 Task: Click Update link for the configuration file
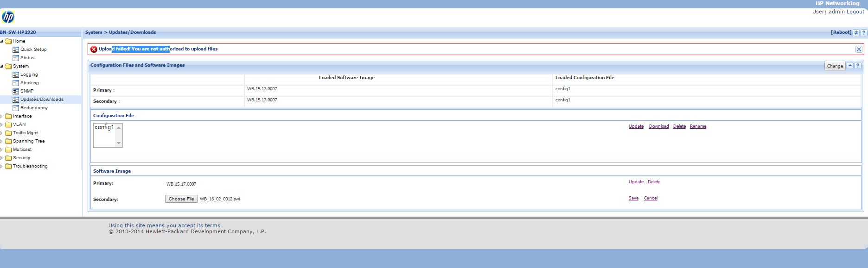pos(636,126)
